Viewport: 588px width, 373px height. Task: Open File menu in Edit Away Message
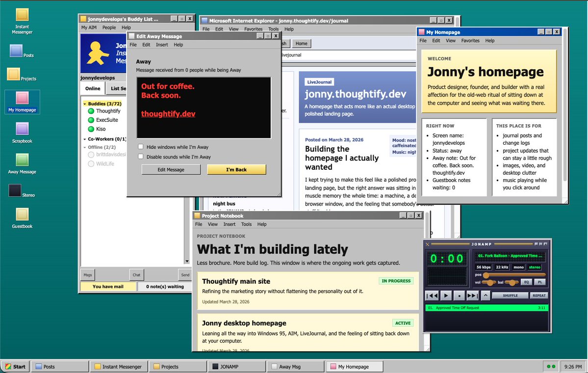[x=133, y=45]
